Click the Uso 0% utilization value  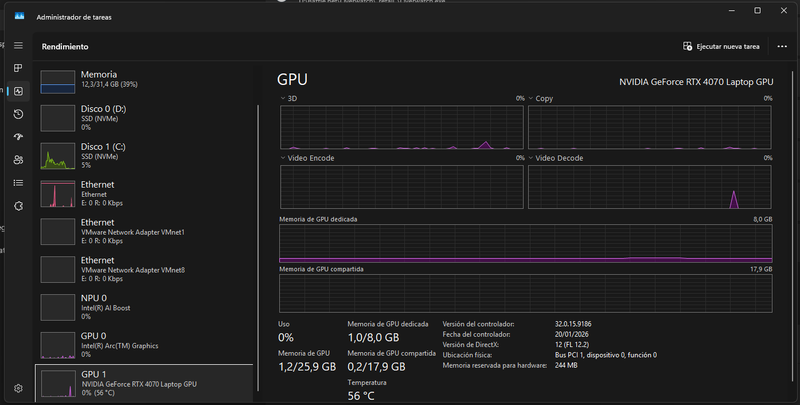tap(286, 338)
